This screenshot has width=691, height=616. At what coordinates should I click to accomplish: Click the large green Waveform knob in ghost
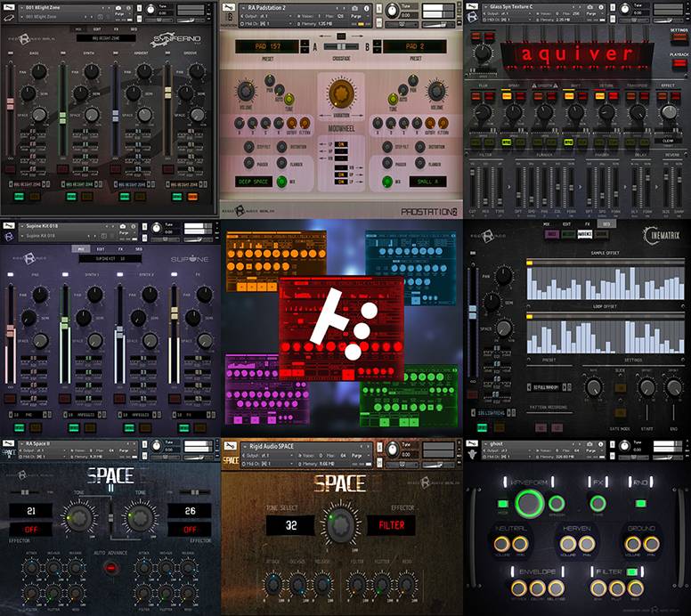[x=529, y=505]
